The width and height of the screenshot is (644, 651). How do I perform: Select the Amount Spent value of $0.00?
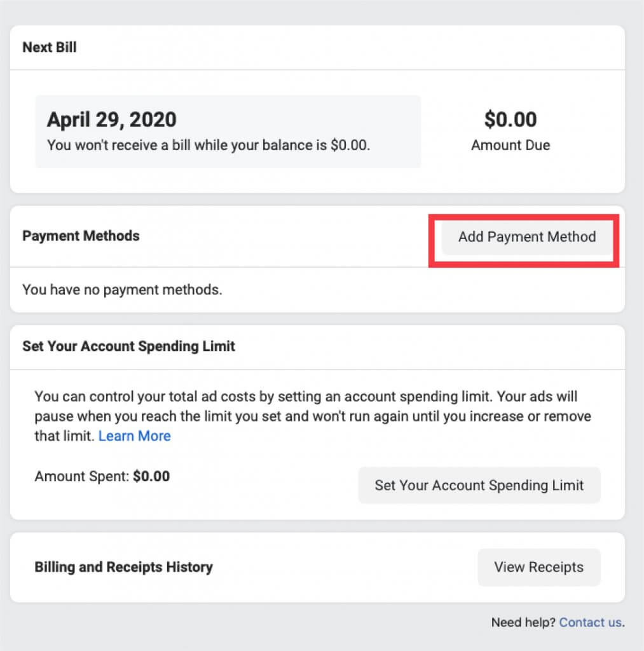[102, 476]
